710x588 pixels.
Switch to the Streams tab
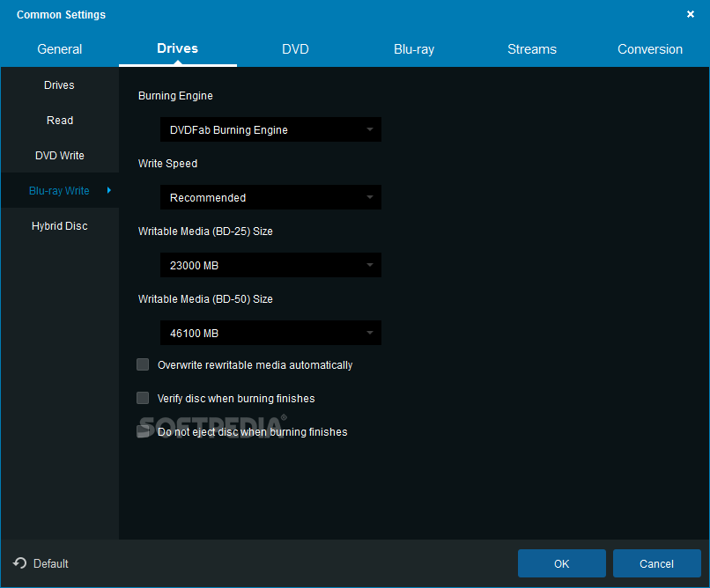tap(532, 48)
